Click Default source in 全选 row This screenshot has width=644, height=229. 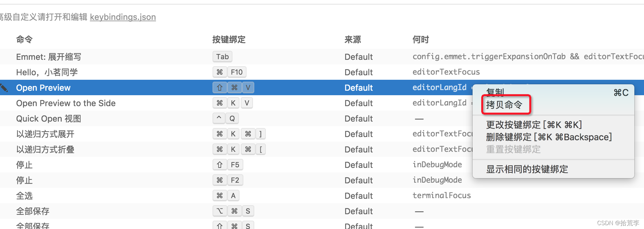pyautogui.click(x=359, y=196)
